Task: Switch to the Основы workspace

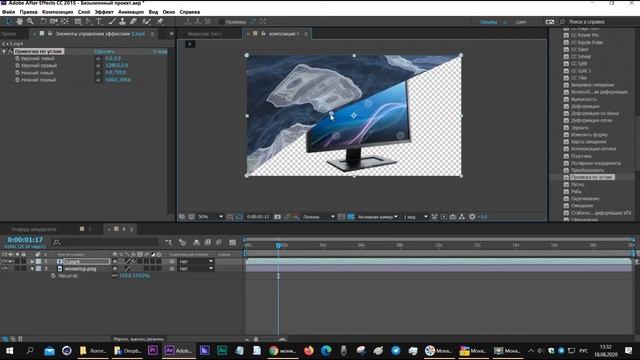Action: pos(489,22)
